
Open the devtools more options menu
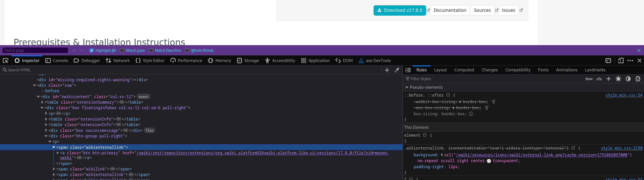click(x=630, y=61)
